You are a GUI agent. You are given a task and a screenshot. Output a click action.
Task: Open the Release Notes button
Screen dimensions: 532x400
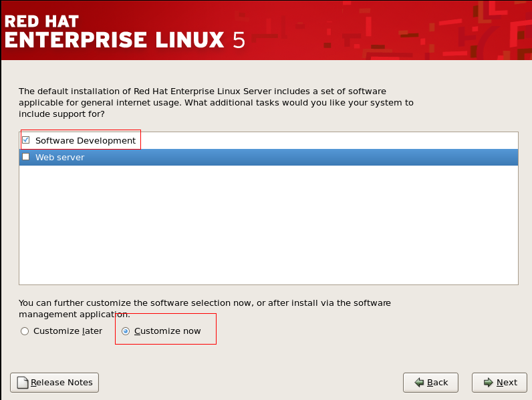pyautogui.click(x=54, y=383)
